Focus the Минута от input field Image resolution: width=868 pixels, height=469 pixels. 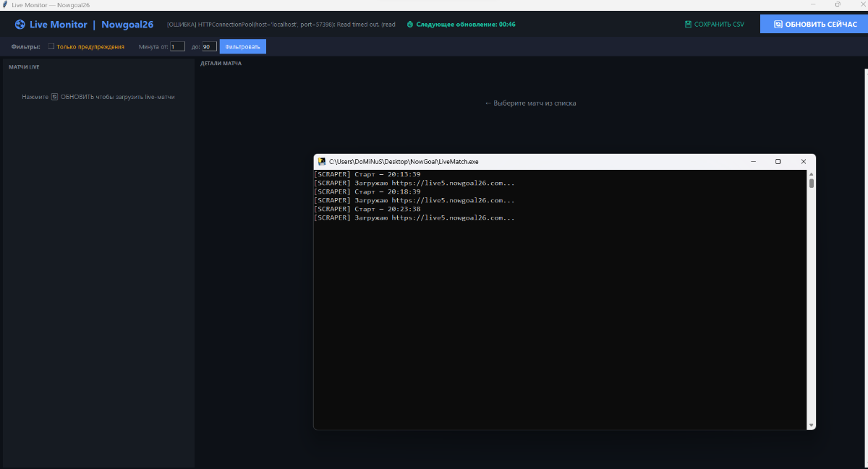point(177,47)
